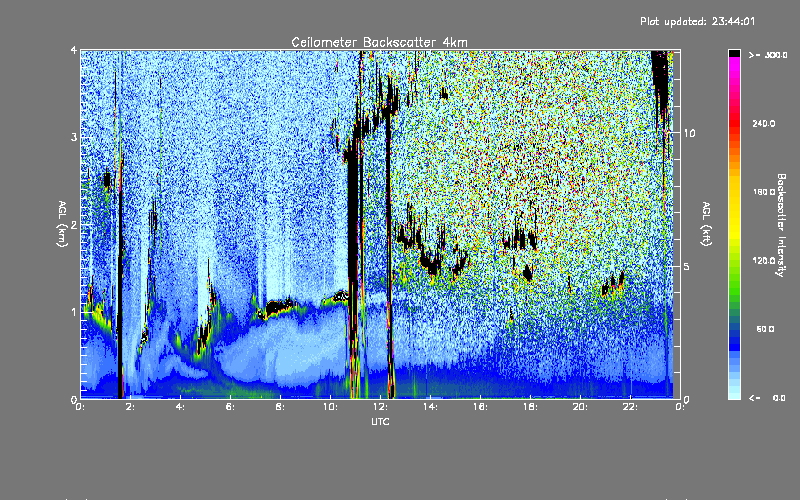Click the 'Plot updated: 23:44:01' timestamp
Viewport: 800px width, 500px height.
pyautogui.click(x=697, y=21)
